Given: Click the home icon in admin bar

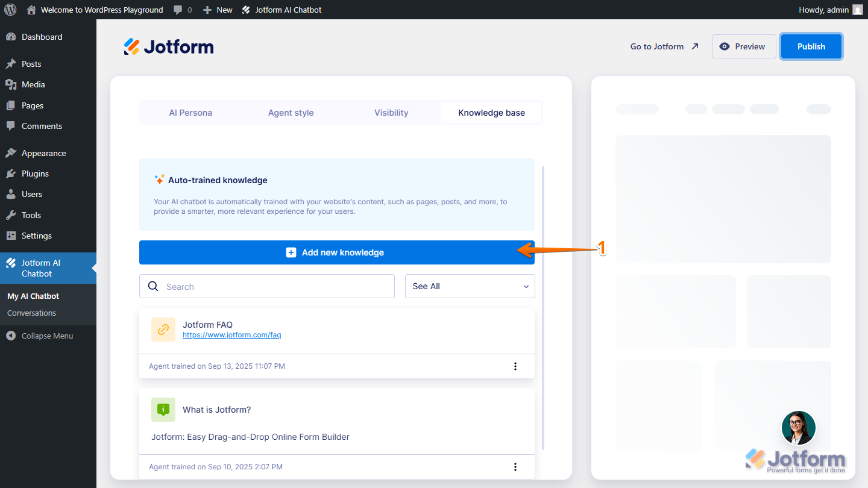Looking at the screenshot, I should click(x=31, y=10).
